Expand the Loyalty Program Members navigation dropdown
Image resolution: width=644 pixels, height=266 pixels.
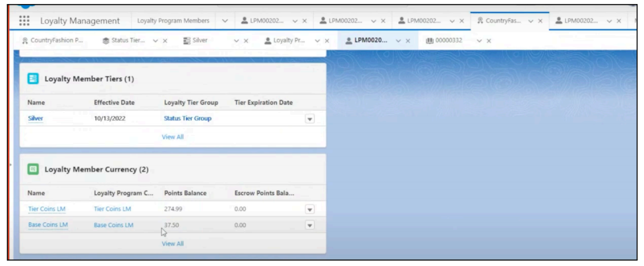(225, 21)
